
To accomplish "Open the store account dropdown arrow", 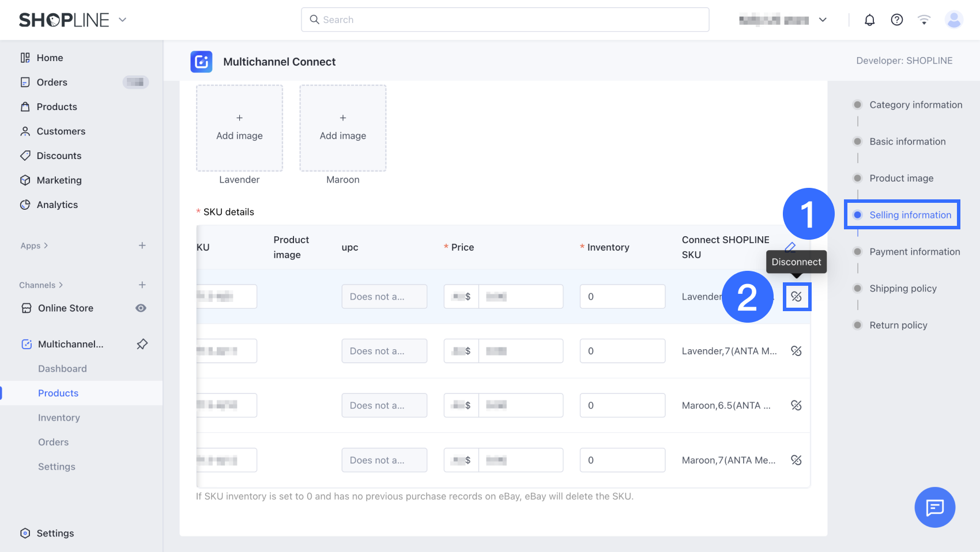I will 823,20.
